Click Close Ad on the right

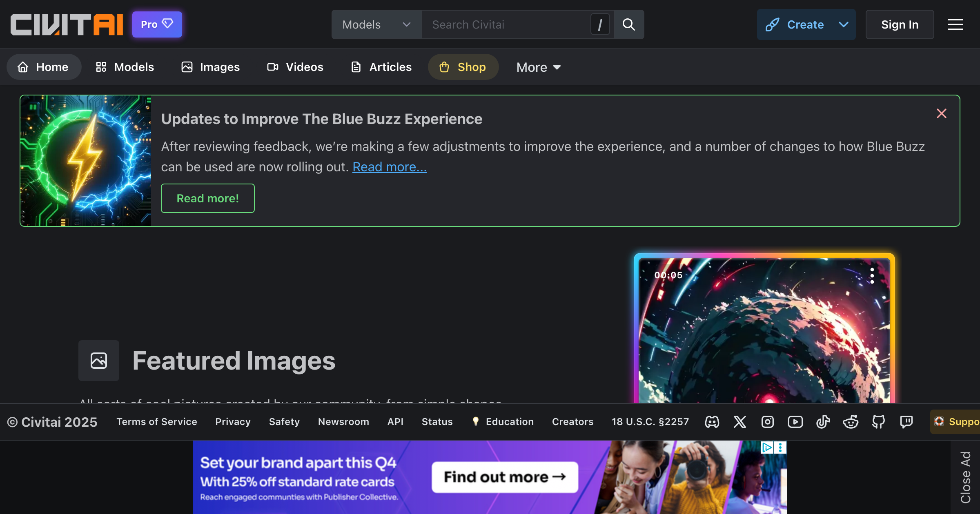[x=965, y=477]
